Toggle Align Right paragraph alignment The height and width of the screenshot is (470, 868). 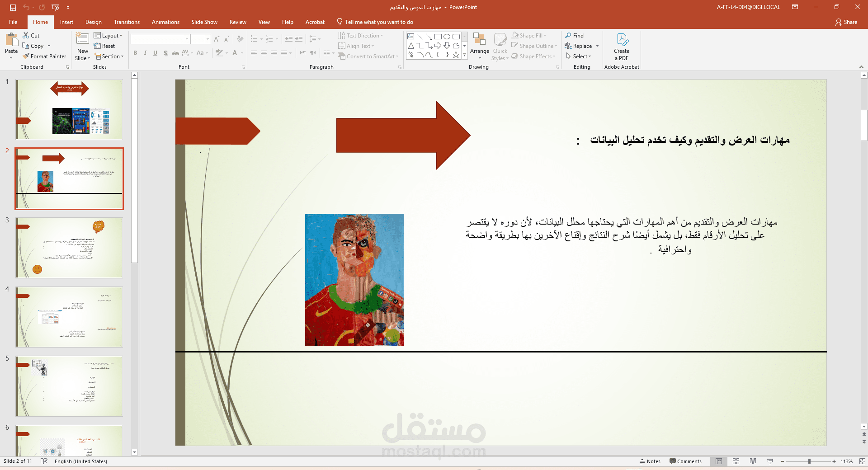click(274, 53)
